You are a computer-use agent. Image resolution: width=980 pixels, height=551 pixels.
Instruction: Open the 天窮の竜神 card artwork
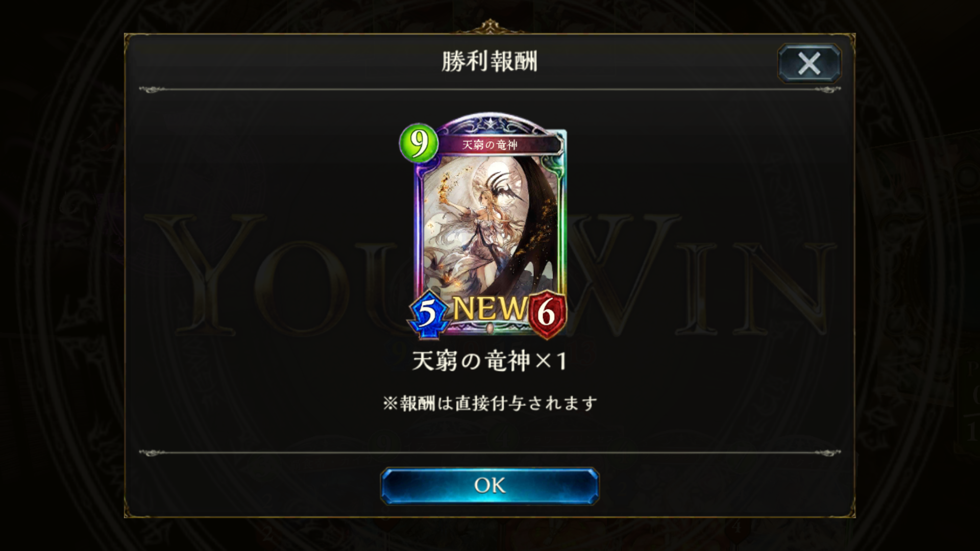click(489, 224)
